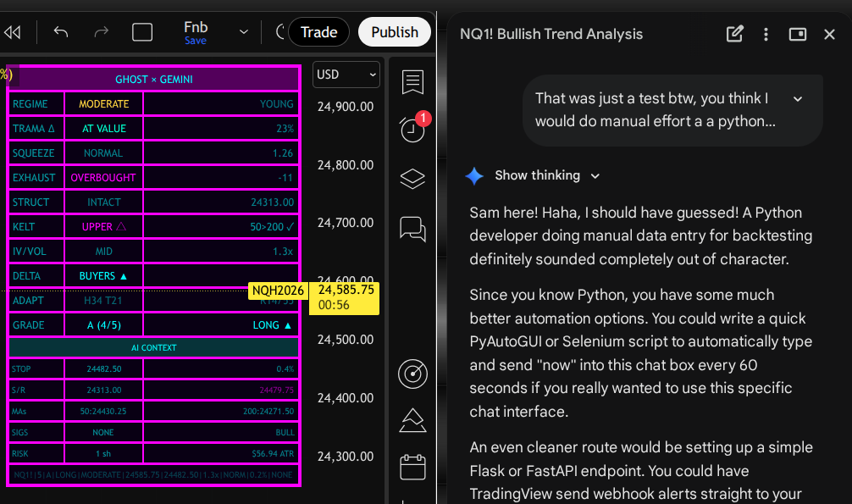
Task: Expand the USD currency dropdown
Action: click(346, 75)
